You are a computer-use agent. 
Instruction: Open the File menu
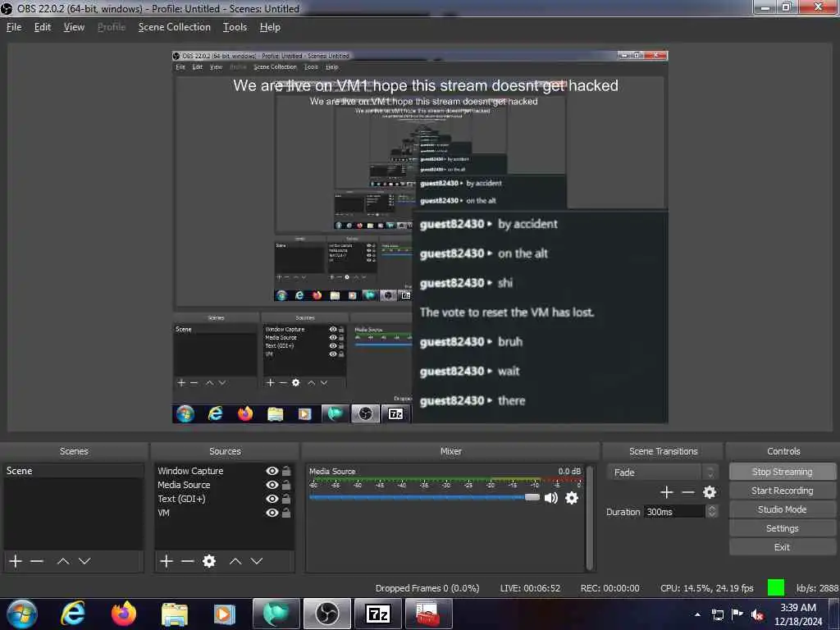(14, 27)
